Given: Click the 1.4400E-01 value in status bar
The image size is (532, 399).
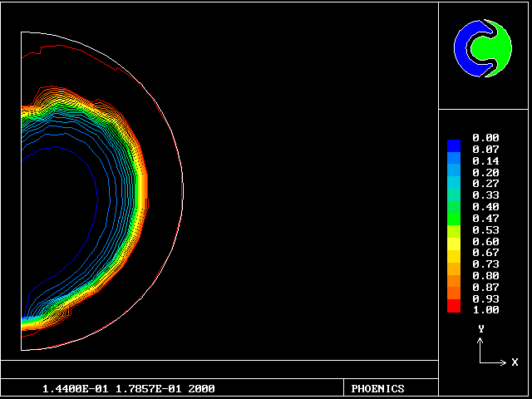Looking at the screenshot, I should pyautogui.click(x=70, y=388).
